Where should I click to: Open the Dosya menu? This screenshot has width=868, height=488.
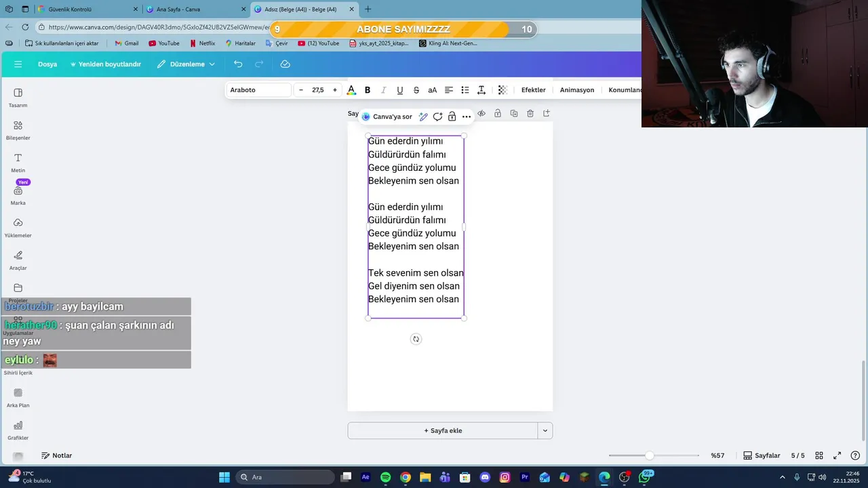(x=47, y=64)
